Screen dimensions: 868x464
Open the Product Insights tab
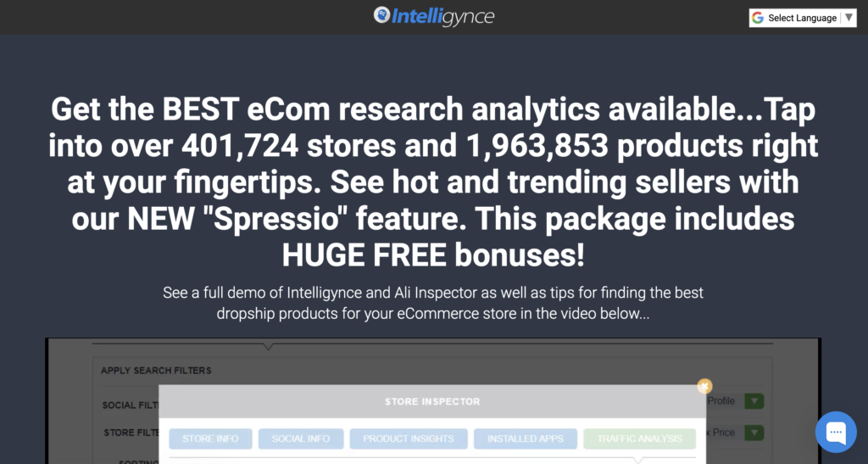409,439
